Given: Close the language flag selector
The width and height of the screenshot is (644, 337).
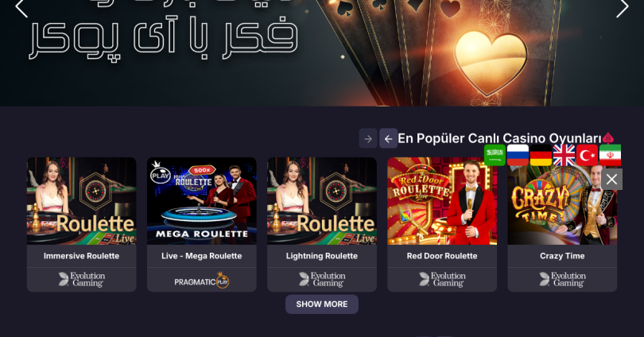Looking at the screenshot, I should point(611,180).
